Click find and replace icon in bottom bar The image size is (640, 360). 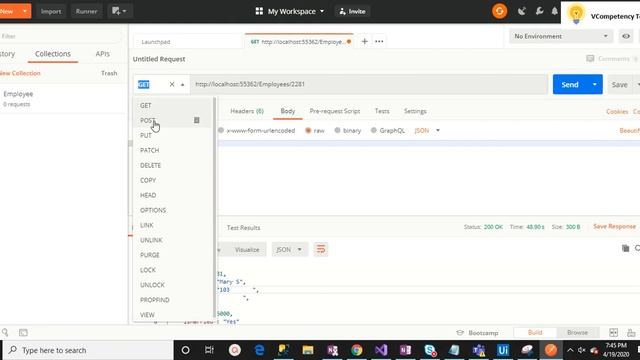point(5,332)
